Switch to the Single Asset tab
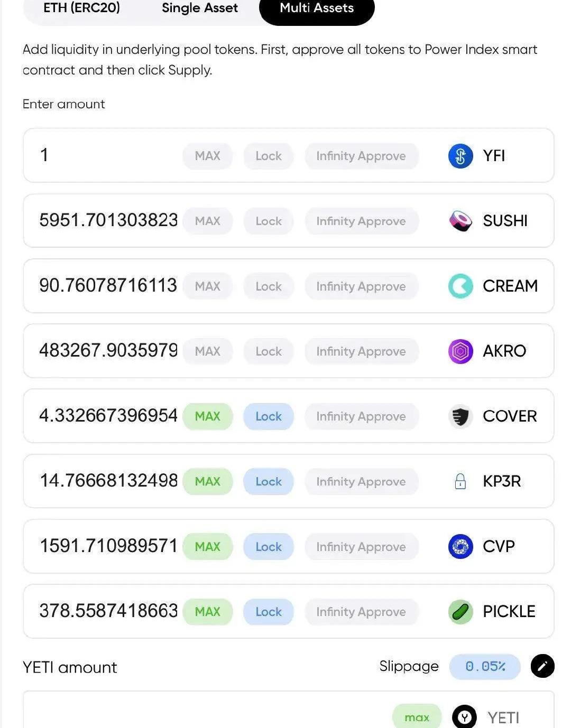 (199, 8)
